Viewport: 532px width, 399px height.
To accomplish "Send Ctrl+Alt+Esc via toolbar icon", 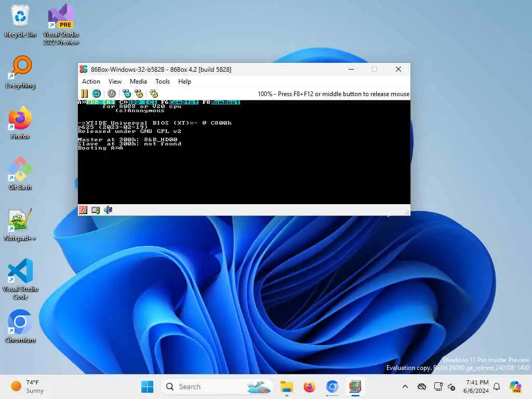I will tap(139, 94).
